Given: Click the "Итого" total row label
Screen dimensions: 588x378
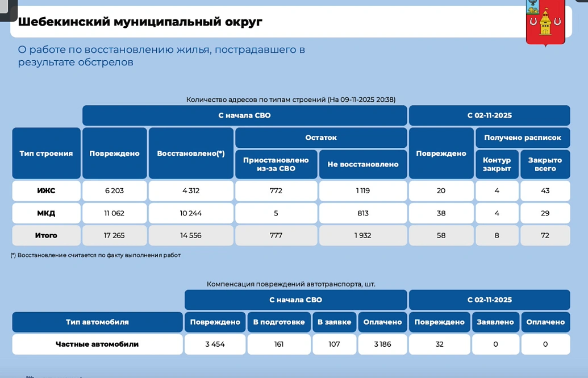Looking at the screenshot, I should (46, 235).
